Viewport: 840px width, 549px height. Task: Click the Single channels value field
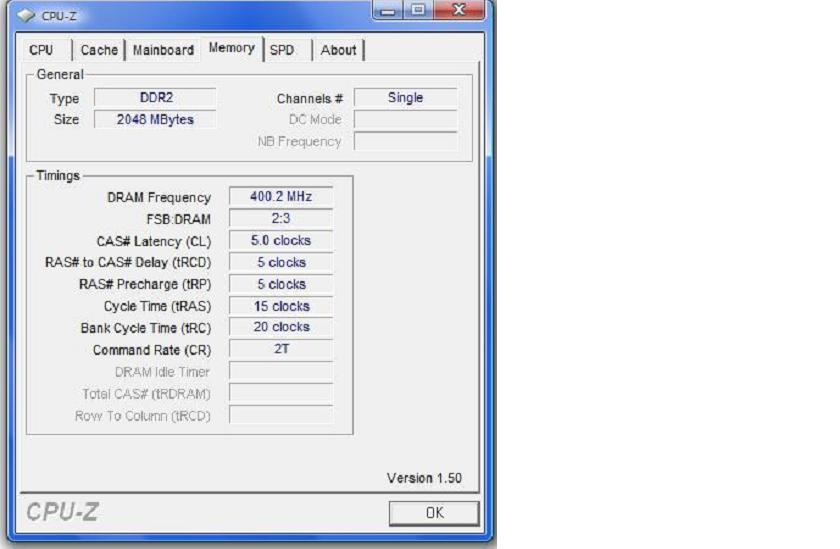pyautogui.click(x=406, y=97)
